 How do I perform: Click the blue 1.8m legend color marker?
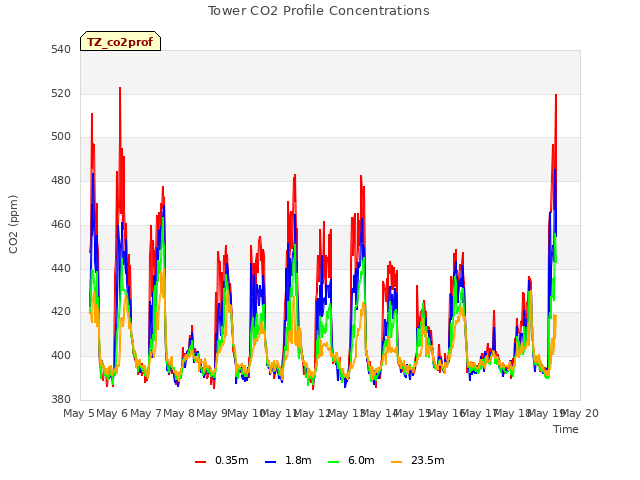[x=271, y=462]
